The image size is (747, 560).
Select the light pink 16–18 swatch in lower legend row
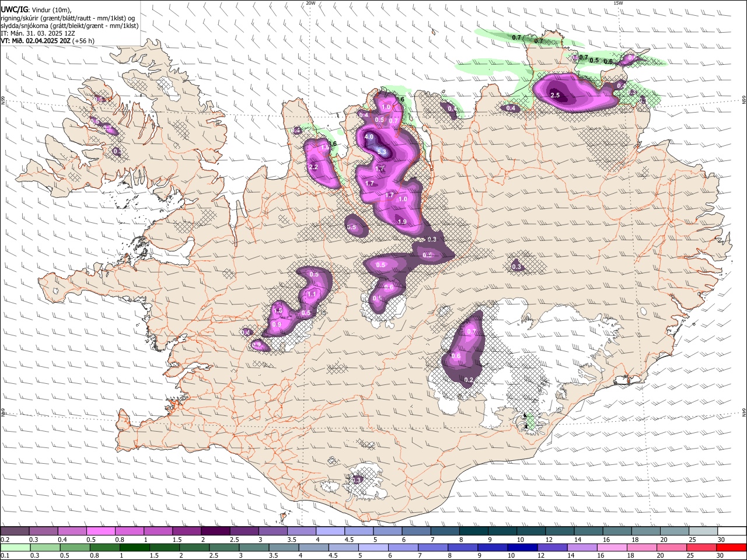click(612, 548)
